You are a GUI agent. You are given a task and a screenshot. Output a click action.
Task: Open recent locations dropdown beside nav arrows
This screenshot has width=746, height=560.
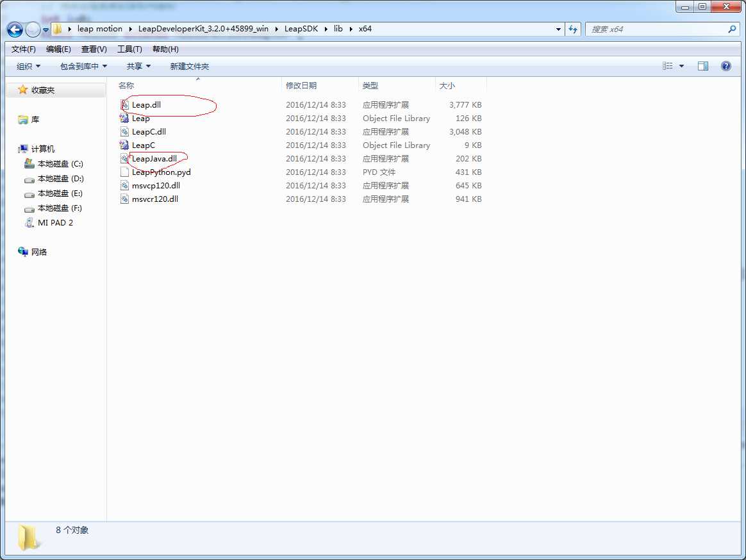(x=46, y=29)
